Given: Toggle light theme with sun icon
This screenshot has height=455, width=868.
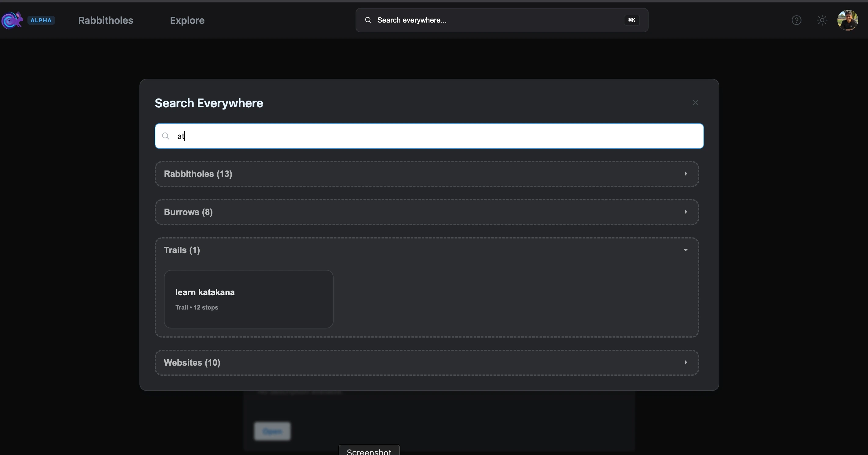Looking at the screenshot, I should click(x=822, y=20).
